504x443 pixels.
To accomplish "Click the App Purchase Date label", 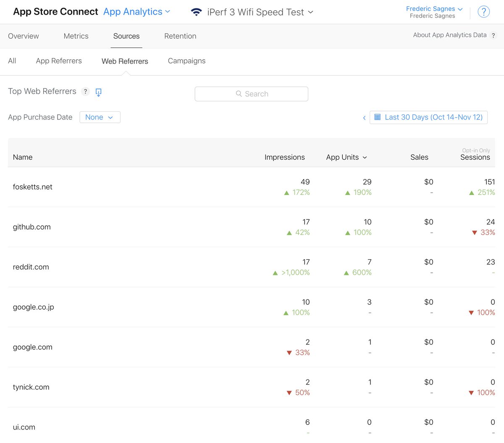I will tap(40, 117).
